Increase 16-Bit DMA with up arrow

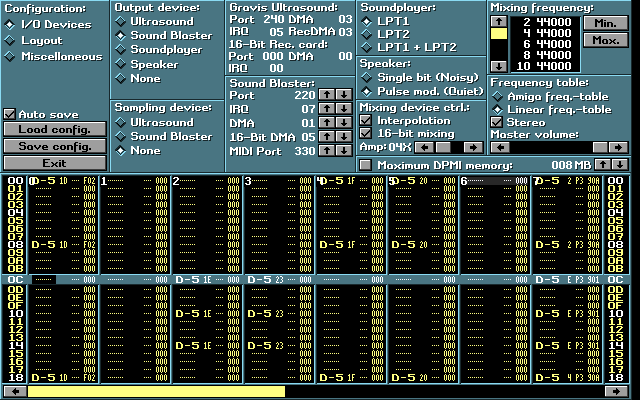tap(329, 136)
